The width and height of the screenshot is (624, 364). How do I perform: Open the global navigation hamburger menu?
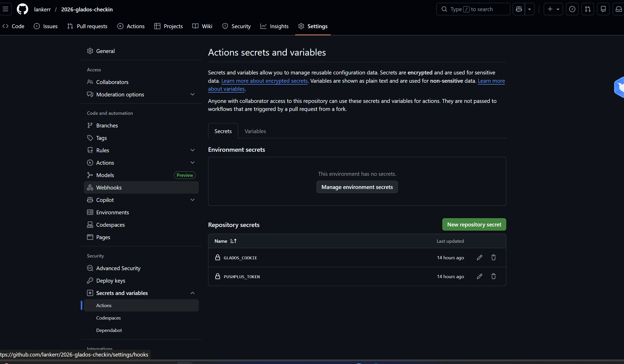pos(5,9)
